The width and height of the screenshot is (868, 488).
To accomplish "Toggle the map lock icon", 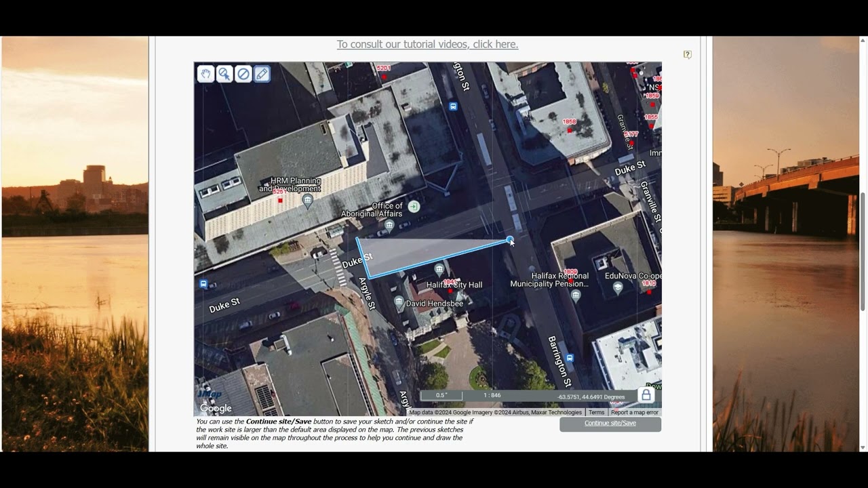I will (x=646, y=395).
